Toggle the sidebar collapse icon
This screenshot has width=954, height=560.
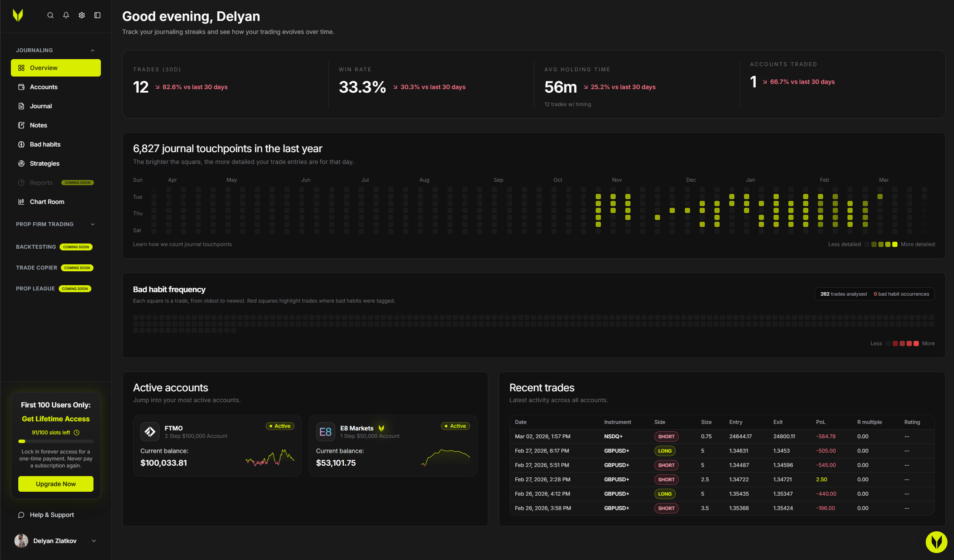pos(97,15)
